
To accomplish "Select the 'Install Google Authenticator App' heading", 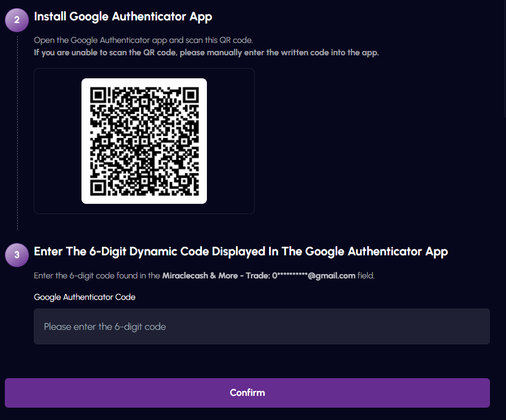I will coord(123,17).
